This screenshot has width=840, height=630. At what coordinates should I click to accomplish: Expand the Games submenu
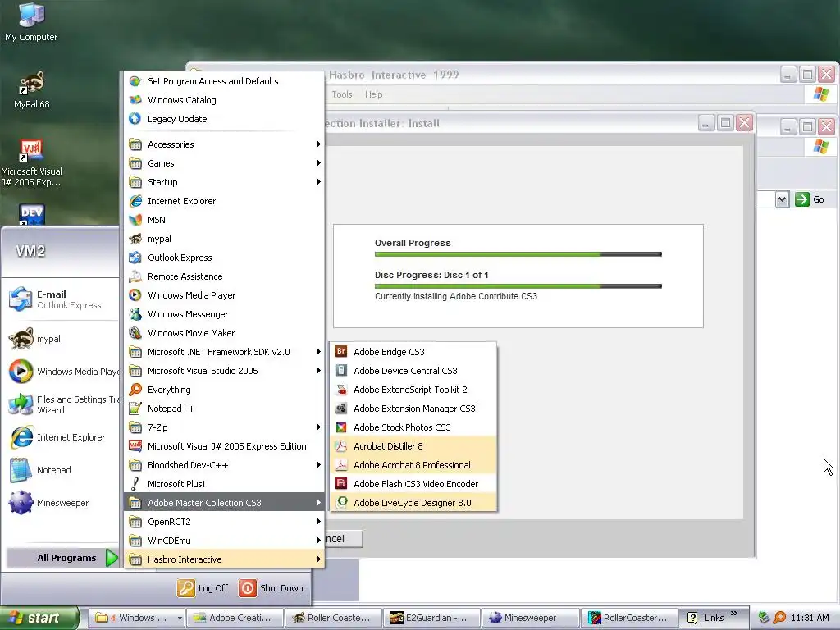(x=225, y=163)
